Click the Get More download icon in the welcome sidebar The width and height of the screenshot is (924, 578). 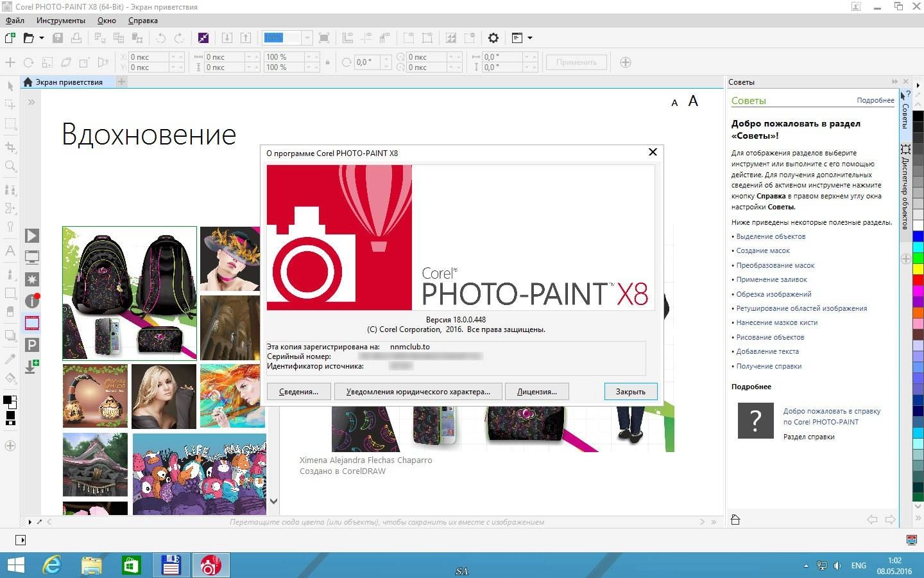click(x=31, y=367)
